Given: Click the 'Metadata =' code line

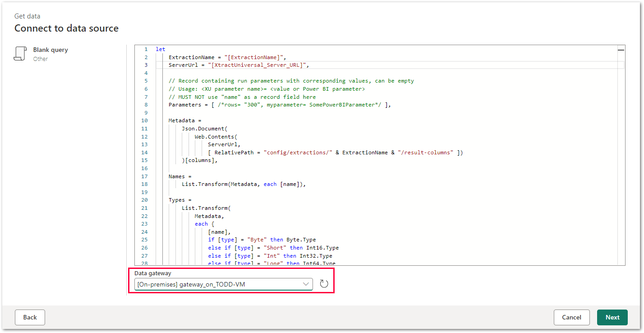Looking at the screenshot, I should pyautogui.click(x=185, y=120).
